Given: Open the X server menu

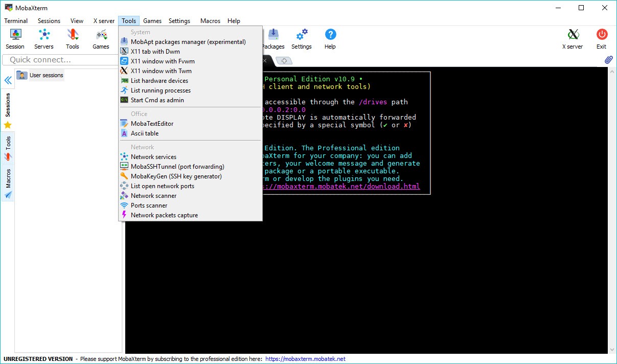Looking at the screenshot, I should point(104,21).
